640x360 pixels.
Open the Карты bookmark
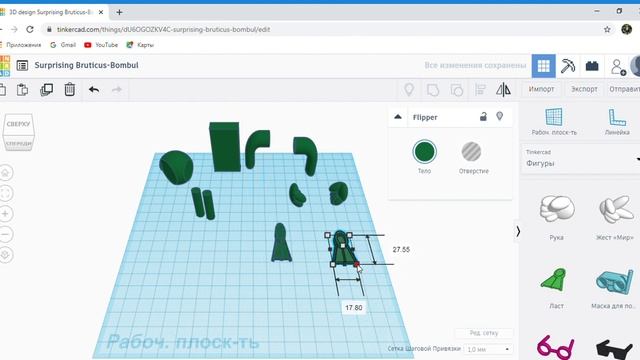(x=140, y=45)
